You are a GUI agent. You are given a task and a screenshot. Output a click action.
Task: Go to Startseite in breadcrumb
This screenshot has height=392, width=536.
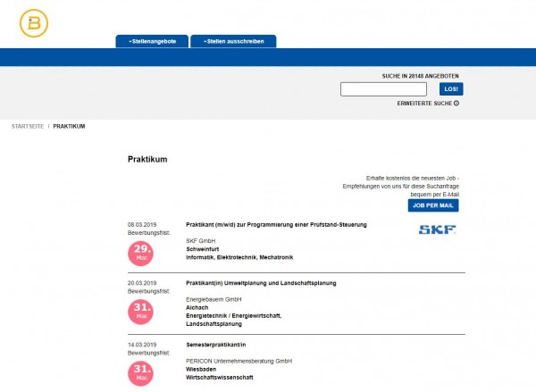point(28,126)
